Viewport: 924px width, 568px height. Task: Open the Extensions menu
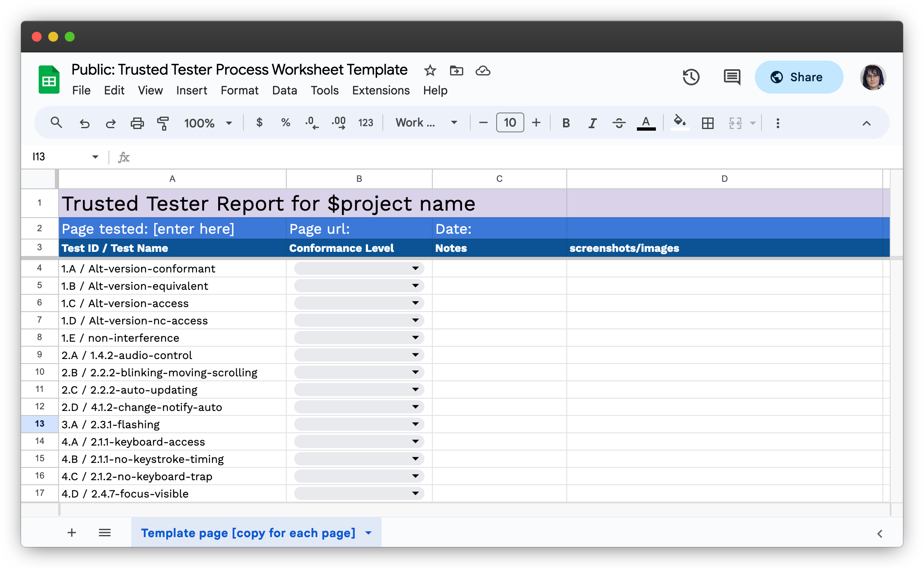380,90
